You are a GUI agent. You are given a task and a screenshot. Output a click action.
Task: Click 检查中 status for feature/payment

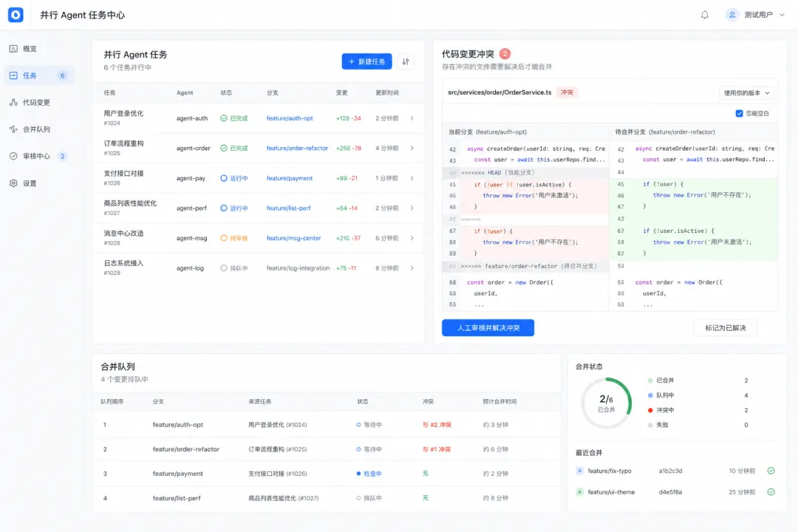click(369, 474)
